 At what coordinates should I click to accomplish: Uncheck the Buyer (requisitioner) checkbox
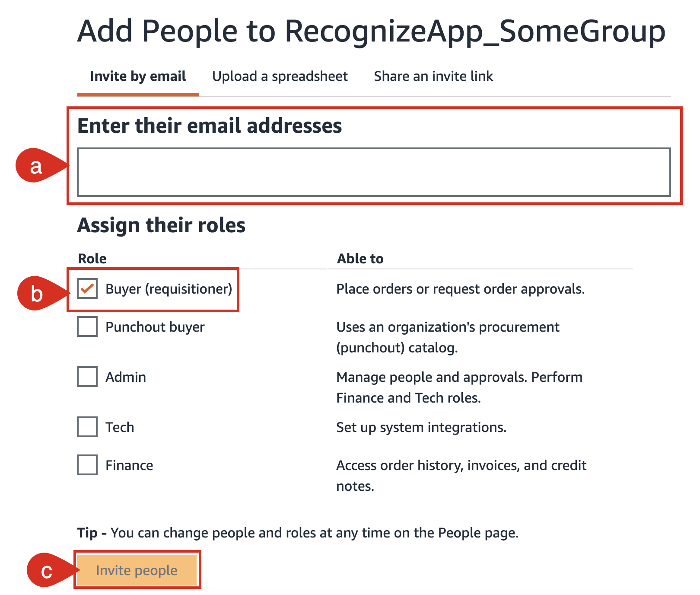(x=87, y=288)
